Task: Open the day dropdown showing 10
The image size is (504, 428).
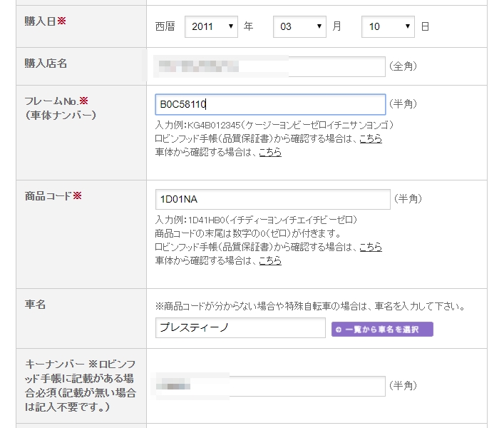Action: [388, 26]
